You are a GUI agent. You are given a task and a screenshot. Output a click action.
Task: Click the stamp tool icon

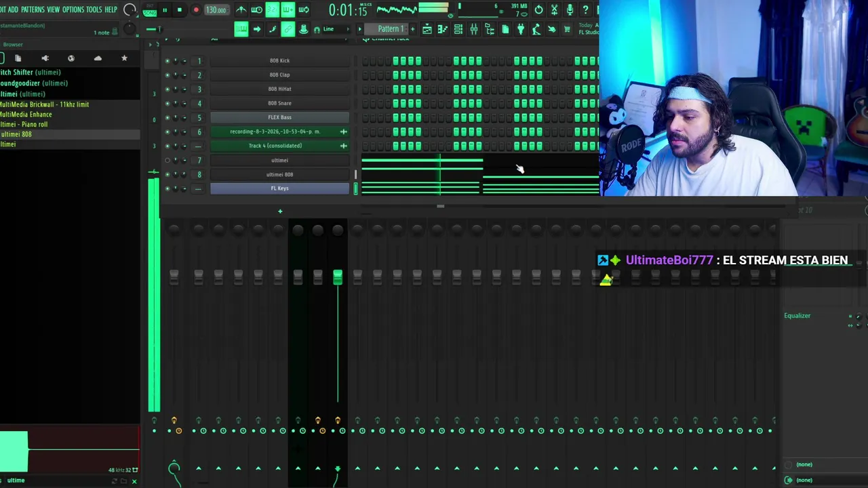(303, 28)
